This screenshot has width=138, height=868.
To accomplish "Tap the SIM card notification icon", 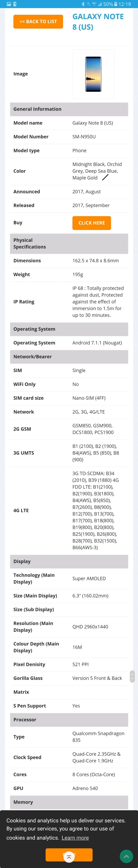I will (x=15, y=4).
